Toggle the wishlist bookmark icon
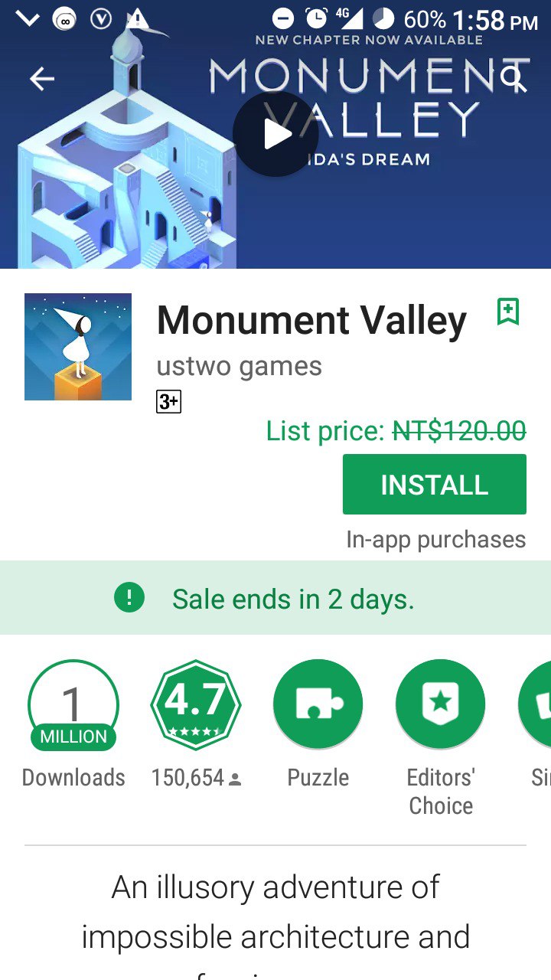Image resolution: width=551 pixels, height=980 pixels. tap(508, 312)
